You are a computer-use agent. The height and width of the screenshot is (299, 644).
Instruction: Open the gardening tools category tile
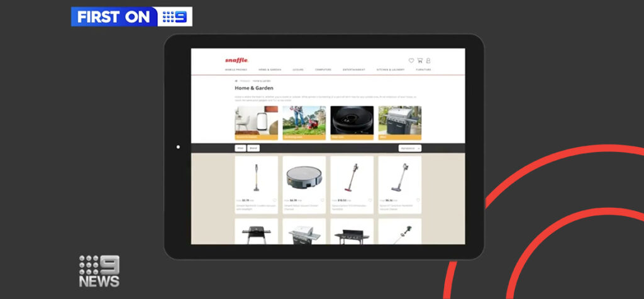point(304,122)
